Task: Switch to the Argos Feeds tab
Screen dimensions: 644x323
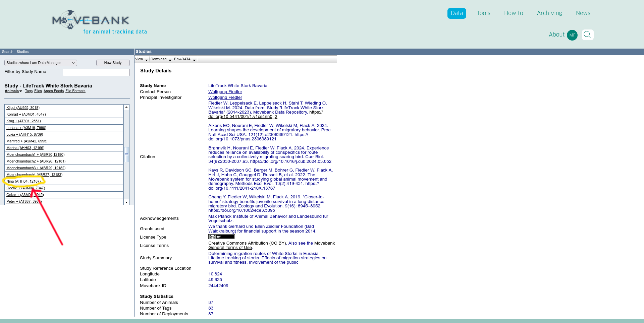Action: tap(53, 91)
